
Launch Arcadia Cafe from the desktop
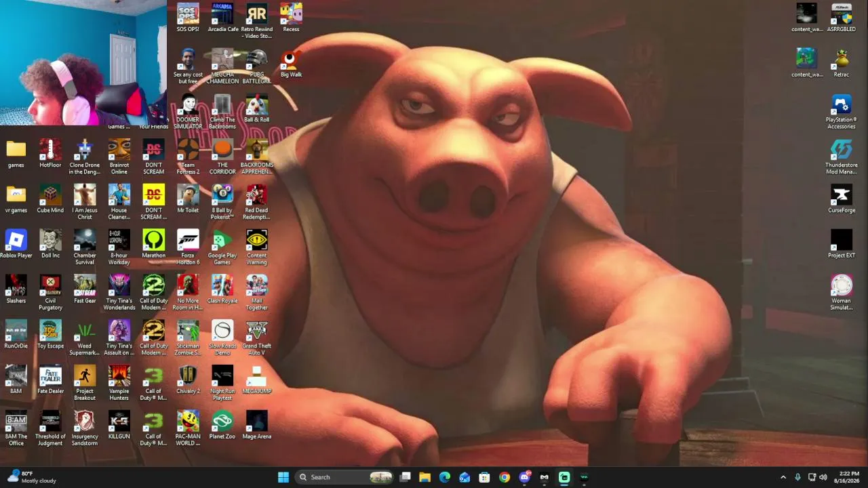click(x=222, y=18)
